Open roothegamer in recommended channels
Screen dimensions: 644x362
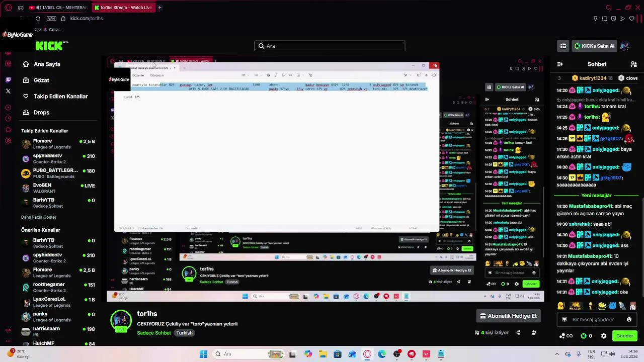58,287
